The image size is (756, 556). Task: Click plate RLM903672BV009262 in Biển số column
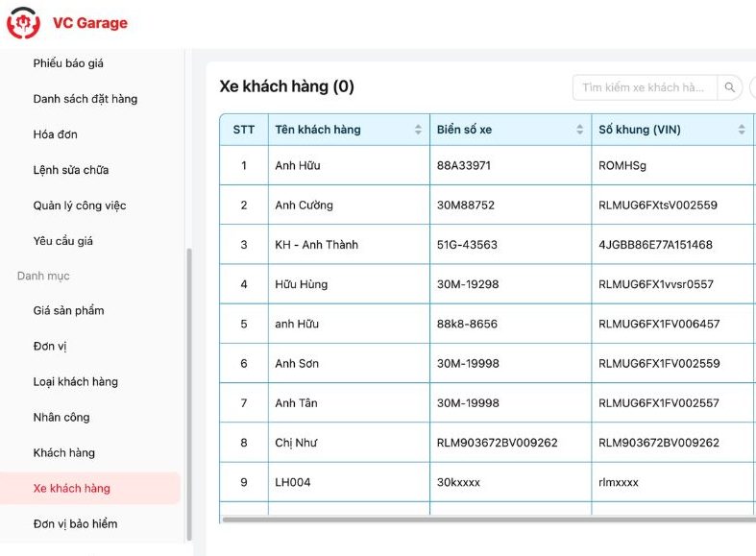click(x=497, y=443)
